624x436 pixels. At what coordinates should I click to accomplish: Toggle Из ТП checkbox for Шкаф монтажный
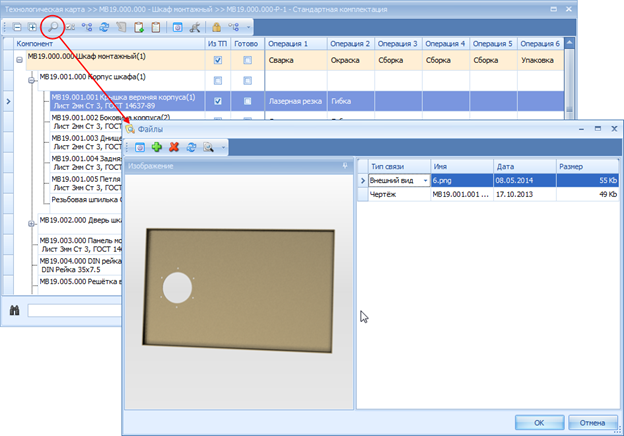tap(218, 61)
